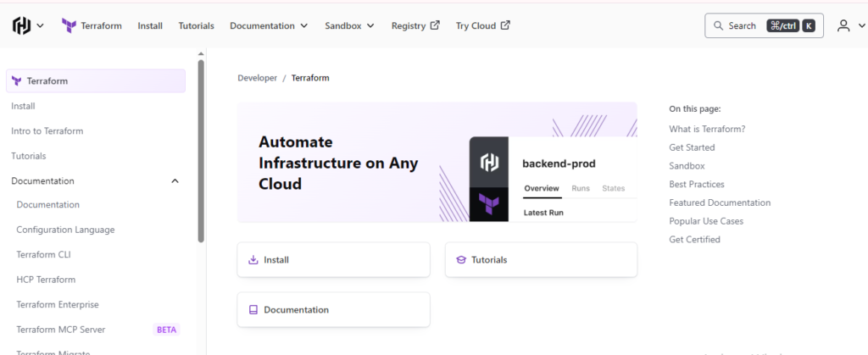Open the user account icon
Viewport: 868px width, 355px height.
pos(843,25)
